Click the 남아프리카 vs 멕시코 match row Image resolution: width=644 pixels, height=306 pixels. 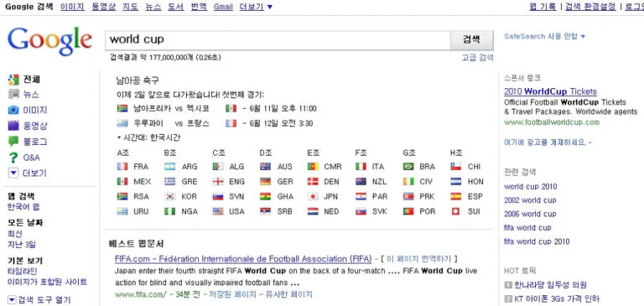[x=216, y=108]
